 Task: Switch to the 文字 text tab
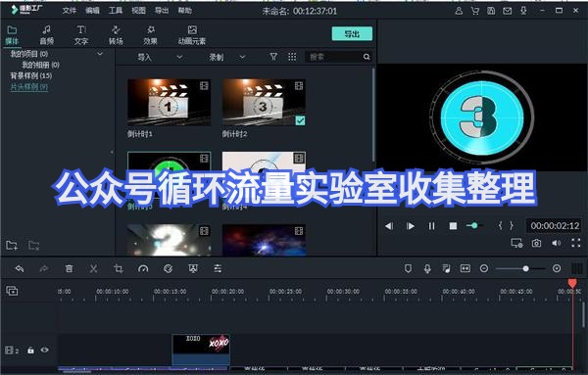(81, 35)
